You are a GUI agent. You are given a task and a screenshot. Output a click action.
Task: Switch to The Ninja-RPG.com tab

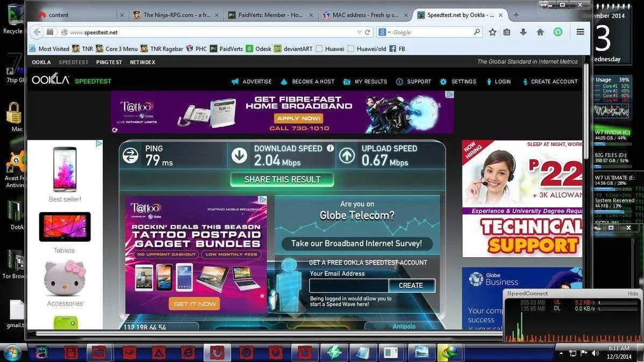tap(177, 15)
